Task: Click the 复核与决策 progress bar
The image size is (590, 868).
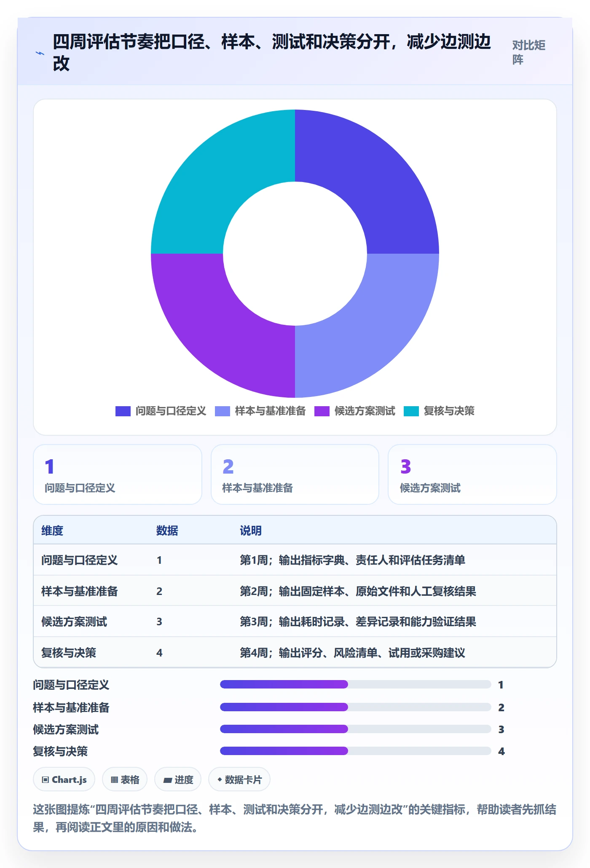Action: (356, 751)
